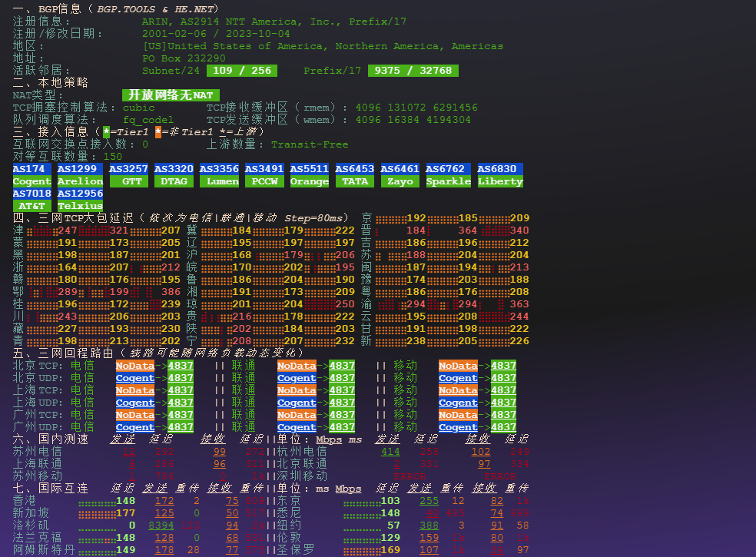756x557 pixels.
Task: Click the Telxius carrier label
Action: pyautogui.click(x=80, y=206)
